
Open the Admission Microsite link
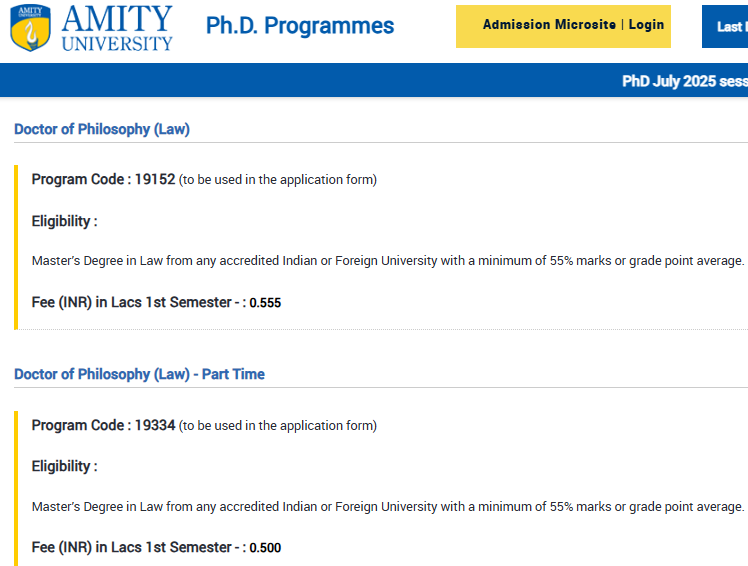(549, 25)
